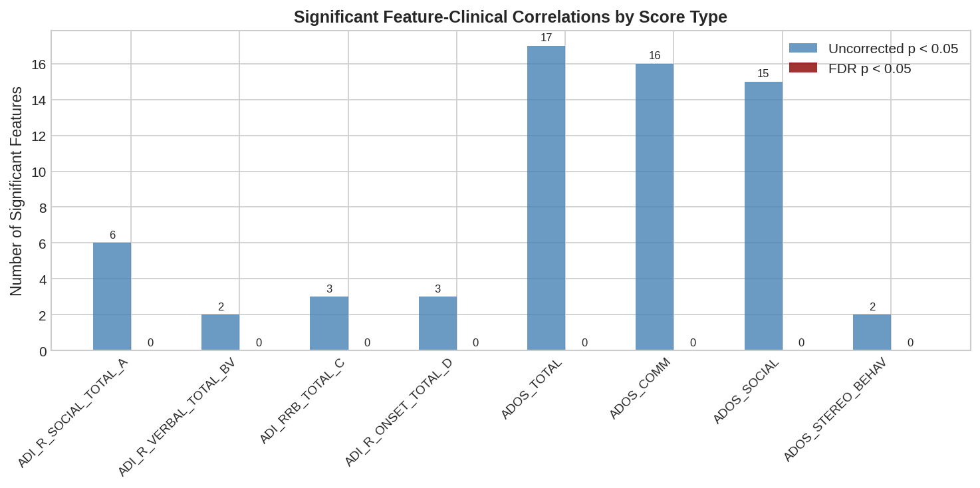The image size is (980, 488).
Task: Select the blue ADI_R_ONSET_TOTAL_D bar
Action: tap(437, 323)
